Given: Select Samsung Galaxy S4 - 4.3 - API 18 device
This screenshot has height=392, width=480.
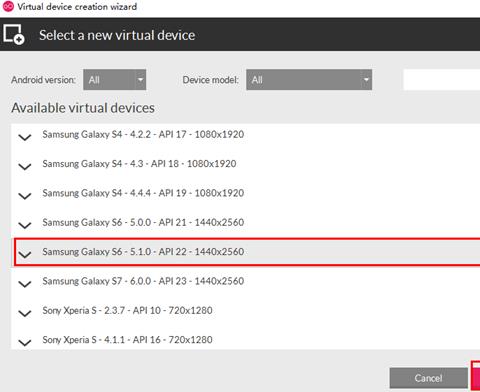Looking at the screenshot, I should click(139, 164).
